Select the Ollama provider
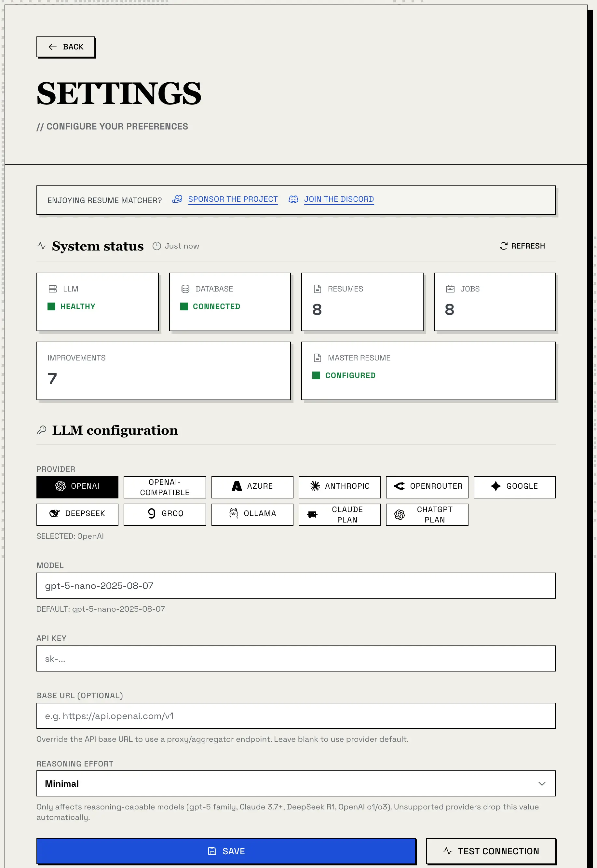This screenshot has height=868, width=597. (252, 515)
